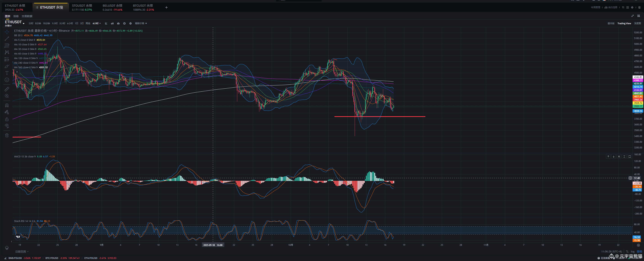The image size is (644, 261).
Task: Switch to the BTCUSDT 永续 tab
Action: point(143,7)
